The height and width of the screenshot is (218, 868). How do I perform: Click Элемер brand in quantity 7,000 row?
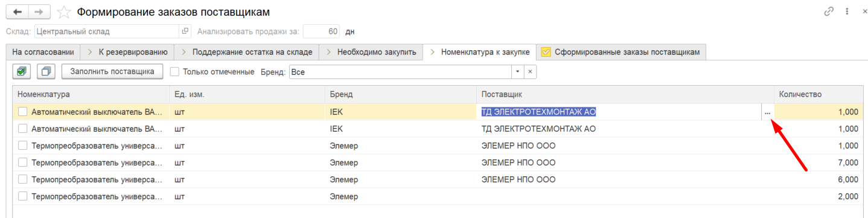(x=343, y=162)
